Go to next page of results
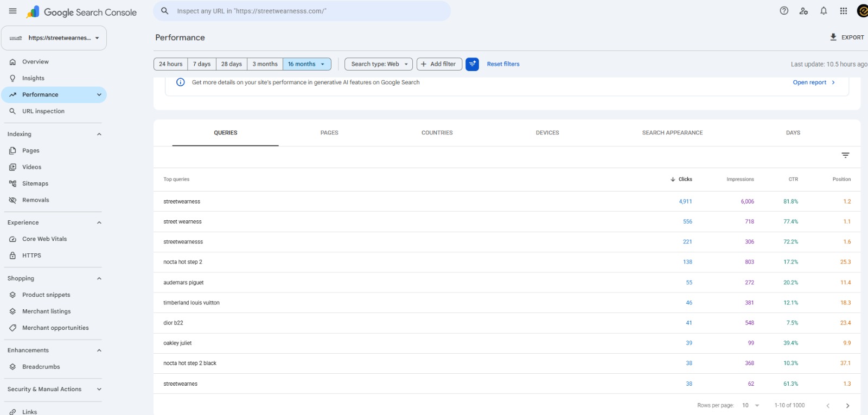The image size is (868, 415). pyautogui.click(x=847, y=405)
